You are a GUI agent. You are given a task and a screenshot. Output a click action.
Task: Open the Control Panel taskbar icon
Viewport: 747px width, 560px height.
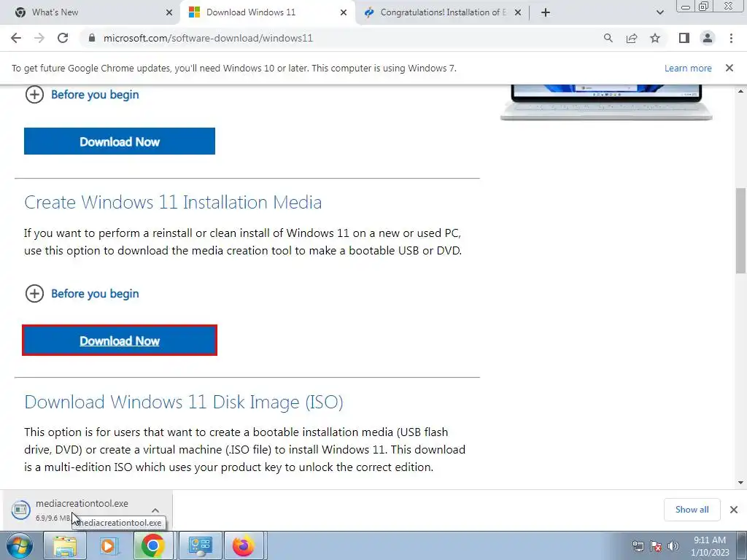pos(200,545)
